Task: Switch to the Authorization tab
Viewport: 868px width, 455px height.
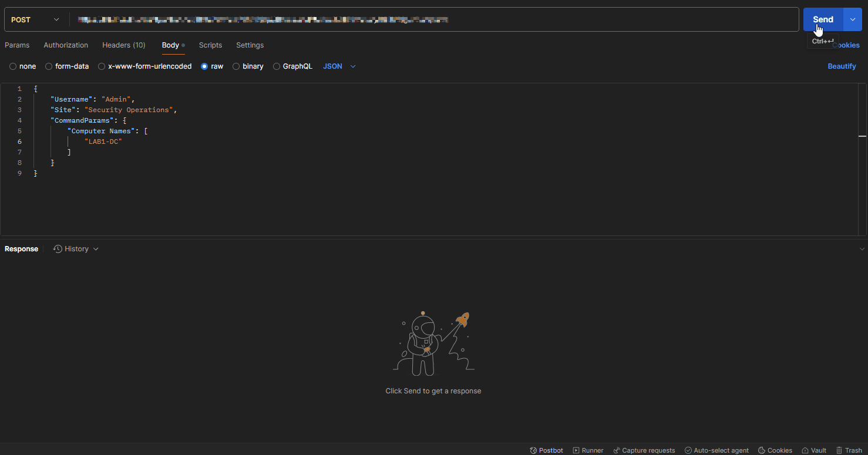Action: pyautogui.click(x=65, y=45)
